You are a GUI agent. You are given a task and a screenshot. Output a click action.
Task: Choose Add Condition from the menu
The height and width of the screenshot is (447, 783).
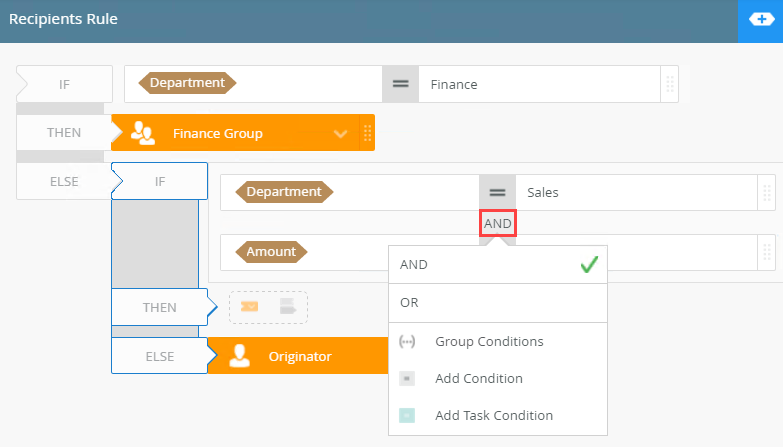coord(479,379)
